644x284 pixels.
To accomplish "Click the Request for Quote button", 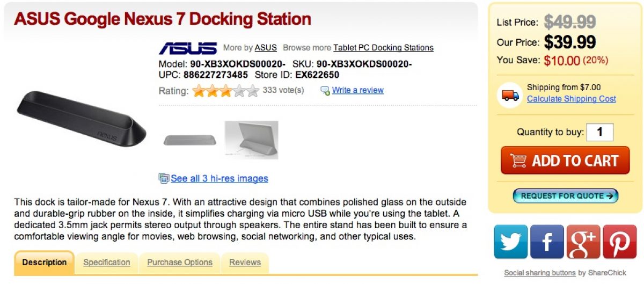I will tap(566, 196).
